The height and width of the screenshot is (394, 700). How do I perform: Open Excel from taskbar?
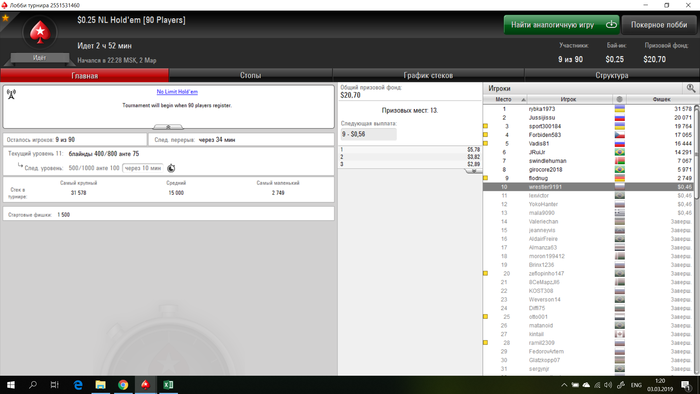pyautogui.click(x=168, y=385)
